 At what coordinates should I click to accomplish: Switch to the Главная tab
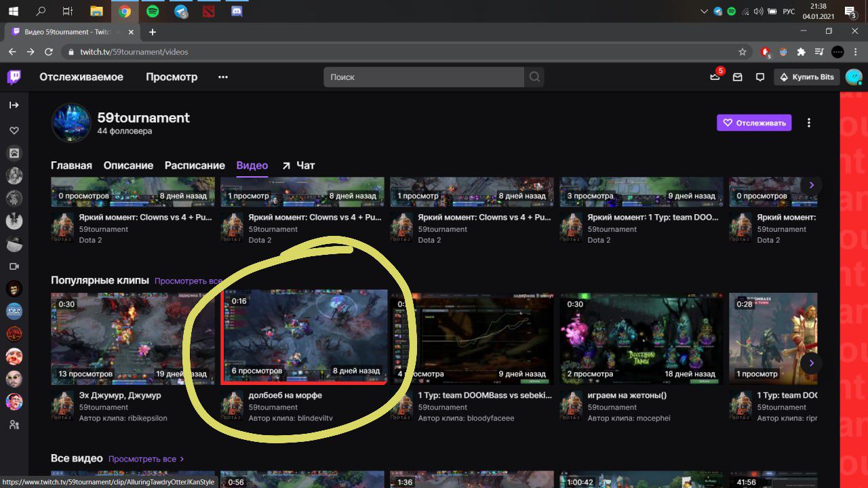pos(71,165)
